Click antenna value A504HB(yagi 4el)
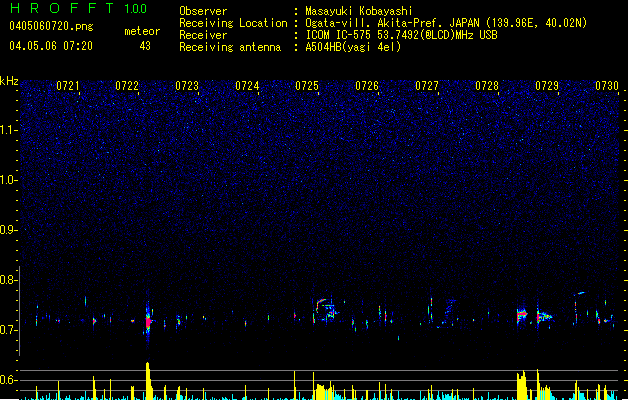This screenshot has height=400, width=629. (353, 47)
